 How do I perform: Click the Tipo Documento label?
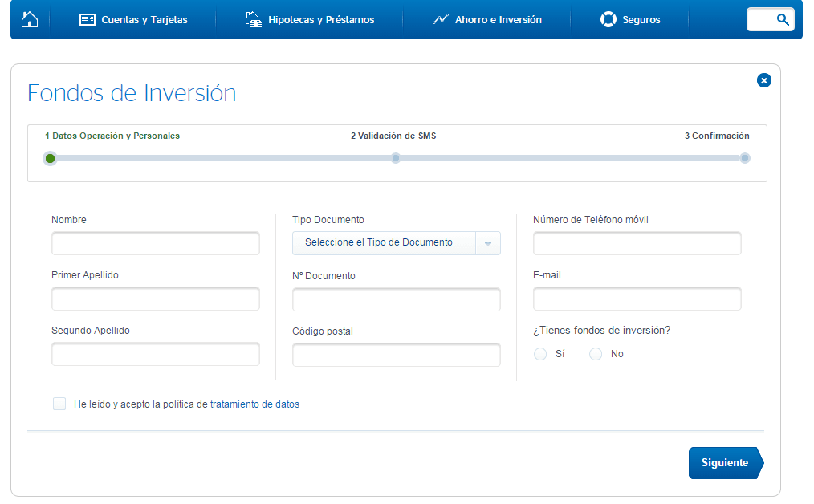[x=328, y=220]
